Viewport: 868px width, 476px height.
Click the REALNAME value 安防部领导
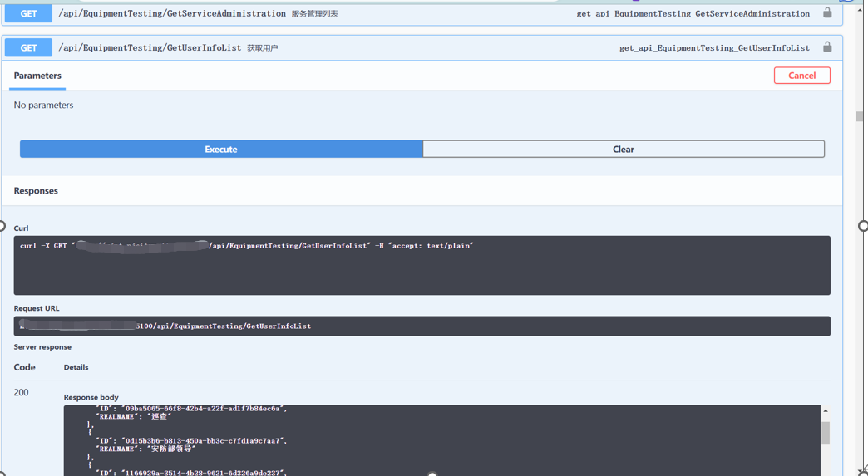pyautogui.click(x=171, y=449)
